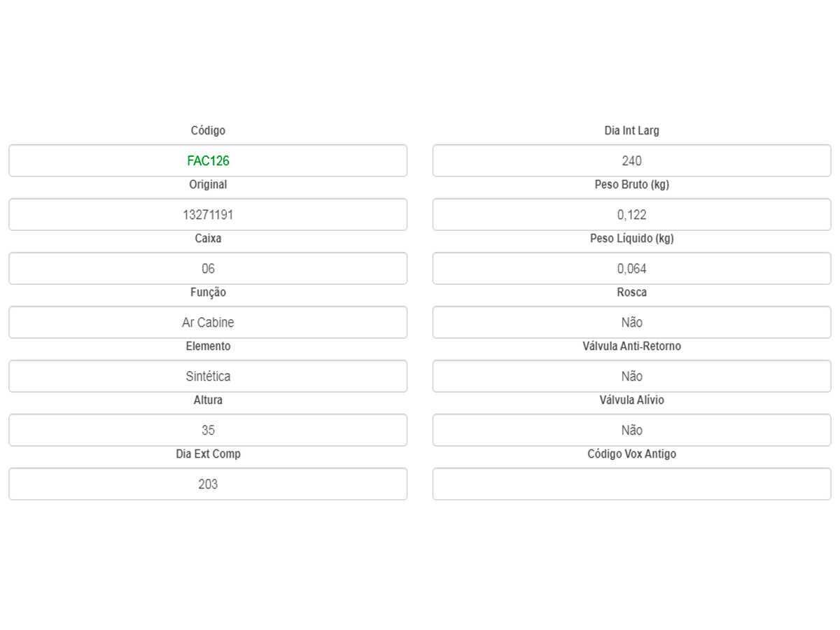The width and height of the screenshot is (840, 630).
Task: Select the Peso Líquido field showing 0,064
Action: [x=631, y=269]
